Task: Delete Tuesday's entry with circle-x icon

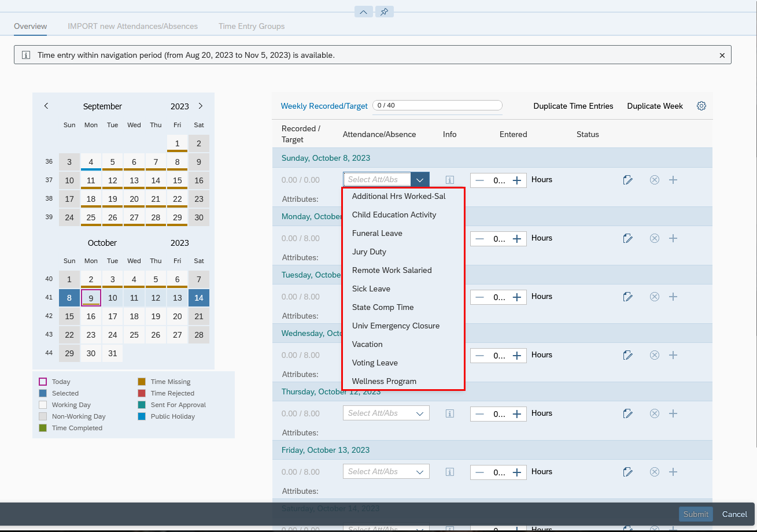Action: coord(654,297)
